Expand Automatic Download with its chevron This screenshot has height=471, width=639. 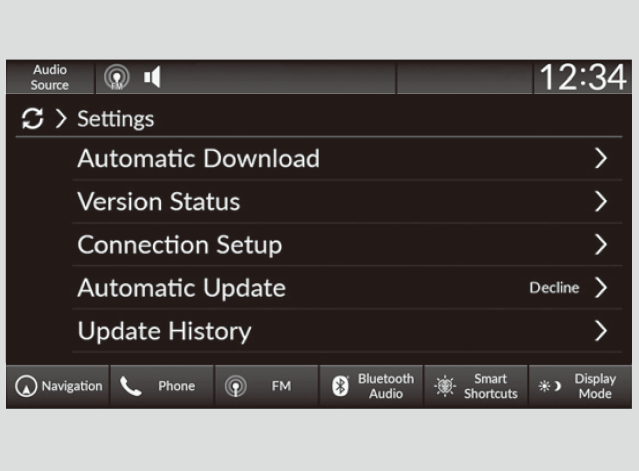pyautogui.click(x=600, y=159)
